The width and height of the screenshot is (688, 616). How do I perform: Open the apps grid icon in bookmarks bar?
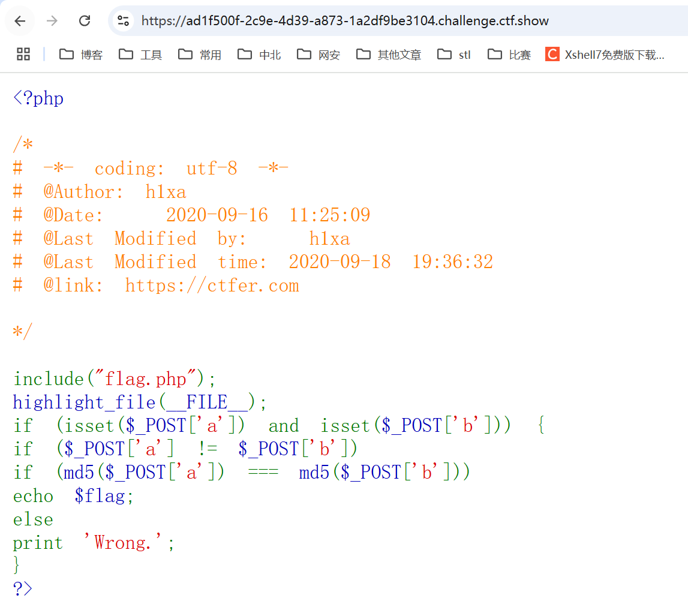23,55
